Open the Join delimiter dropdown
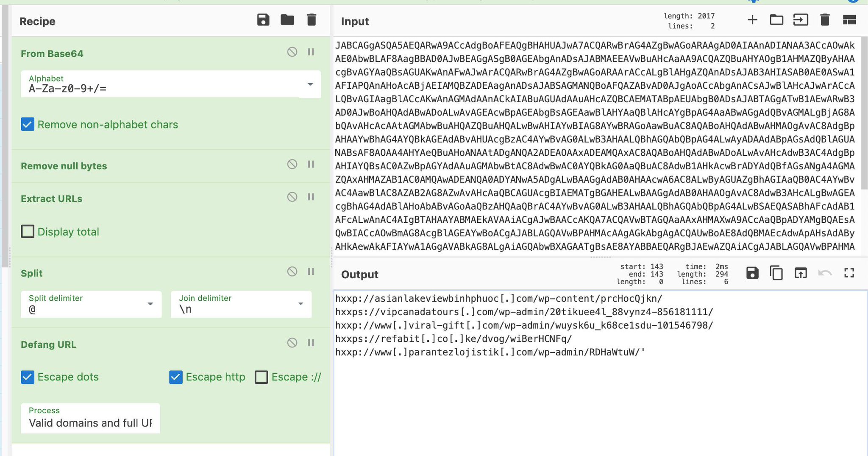 (301, 304)
